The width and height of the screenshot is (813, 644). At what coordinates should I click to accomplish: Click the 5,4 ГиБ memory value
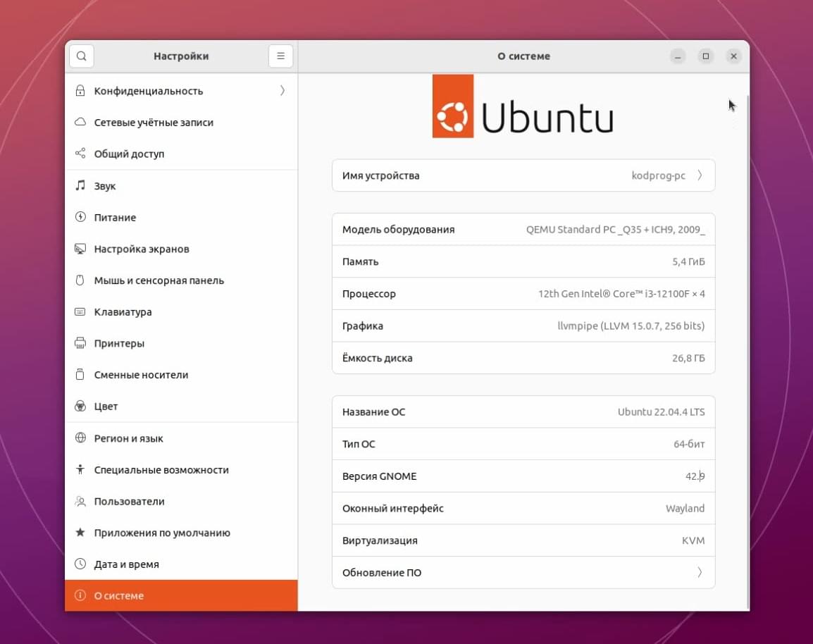pos(688,262)
